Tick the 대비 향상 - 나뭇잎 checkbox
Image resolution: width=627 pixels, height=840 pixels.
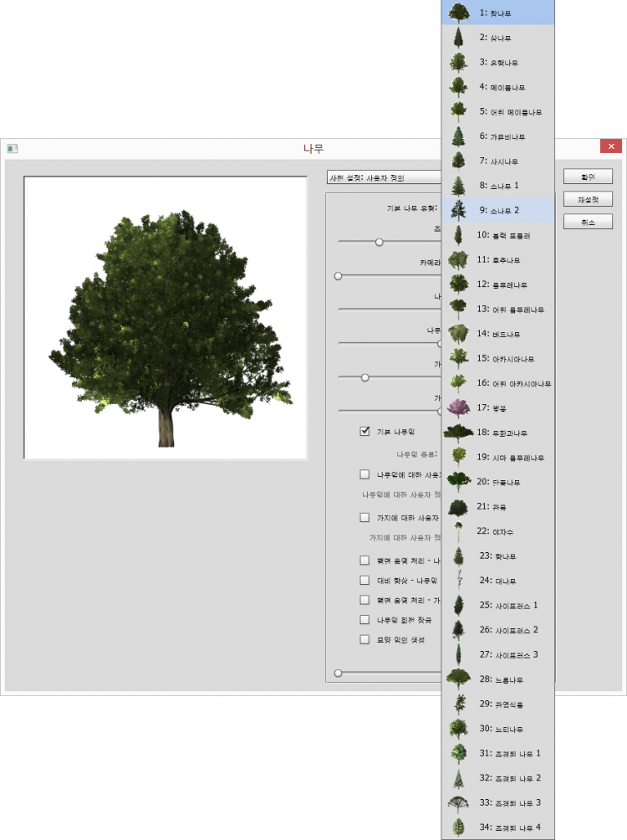click(x=364, y=580)
